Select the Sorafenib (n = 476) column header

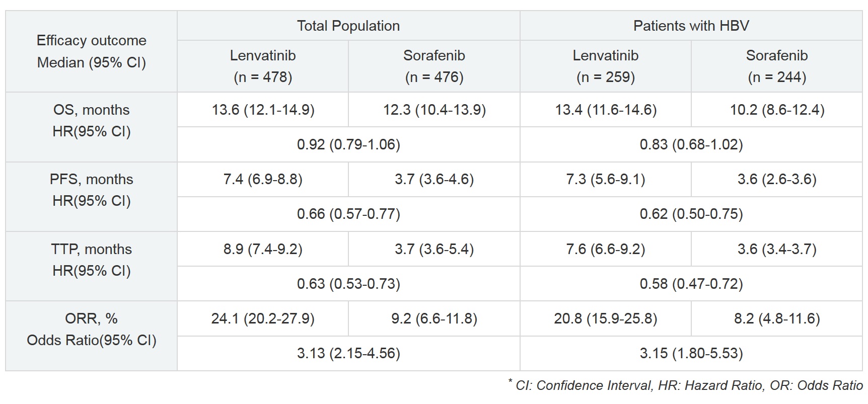click(x=434, y=66)
